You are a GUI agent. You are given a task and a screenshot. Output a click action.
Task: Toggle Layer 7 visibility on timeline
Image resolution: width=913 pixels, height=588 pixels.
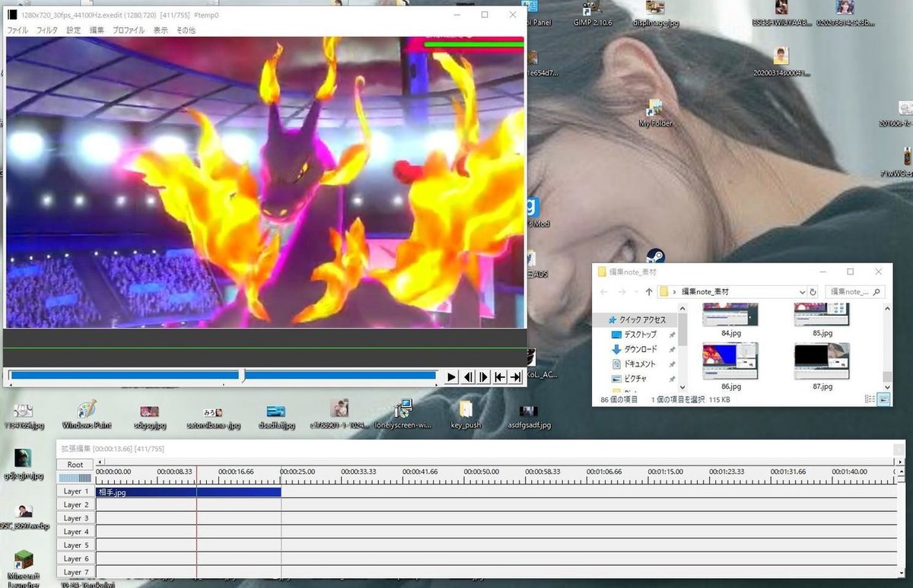click(x=76, y=572)
